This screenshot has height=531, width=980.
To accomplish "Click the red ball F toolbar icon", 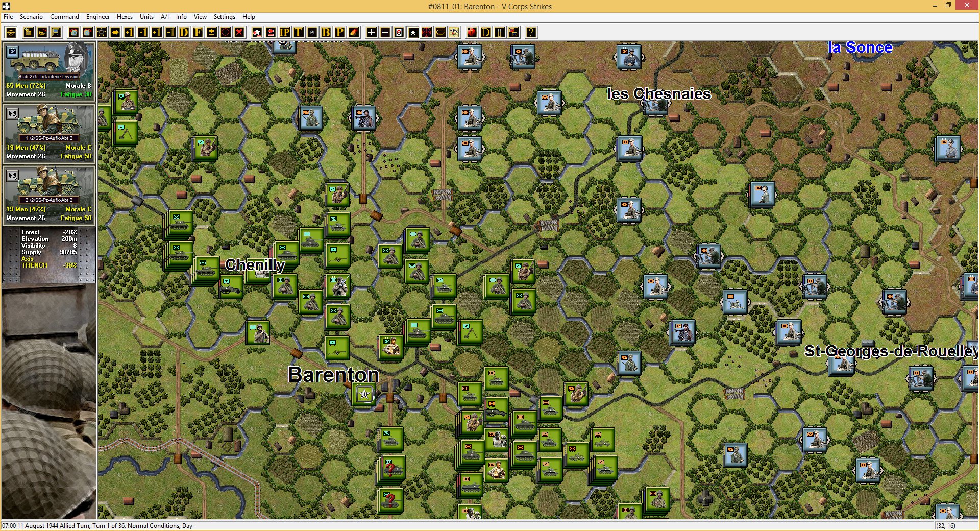I will [x=472, y=32].
